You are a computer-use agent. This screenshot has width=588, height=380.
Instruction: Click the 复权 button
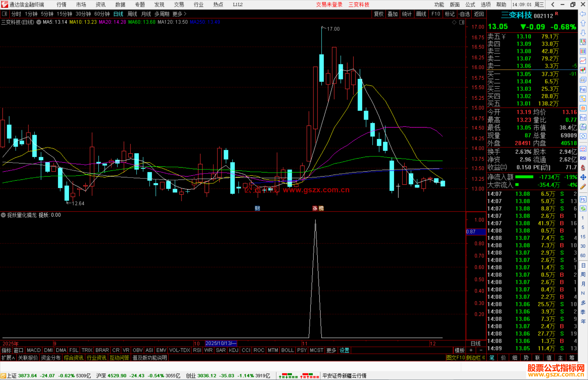tap(378, 14)
